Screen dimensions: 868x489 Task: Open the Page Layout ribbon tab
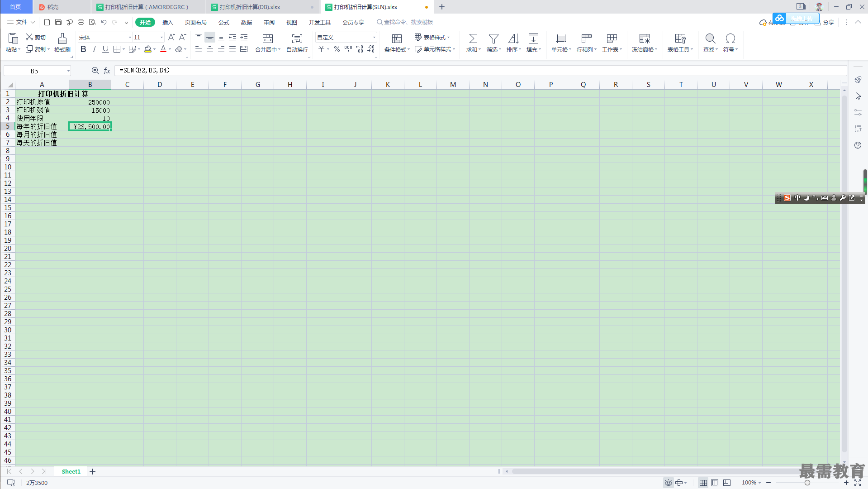(196, 22)
